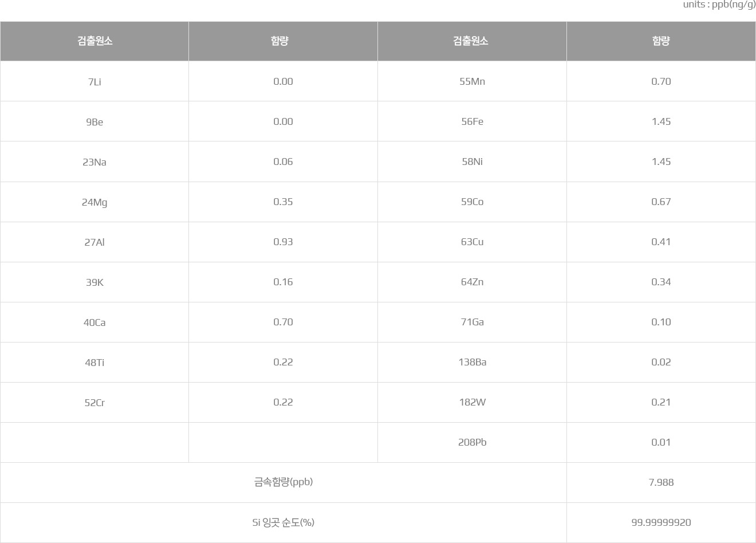Select the 0.67 value for 59Co
Screen dimensions: 756x543
661,202
